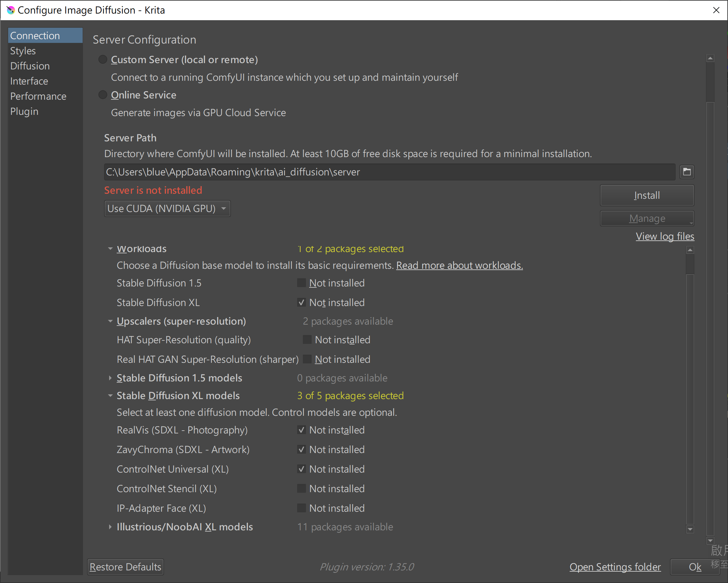The image size is (728, 583).
Task: Select the Online Service radio button
Action: (103, 95)
